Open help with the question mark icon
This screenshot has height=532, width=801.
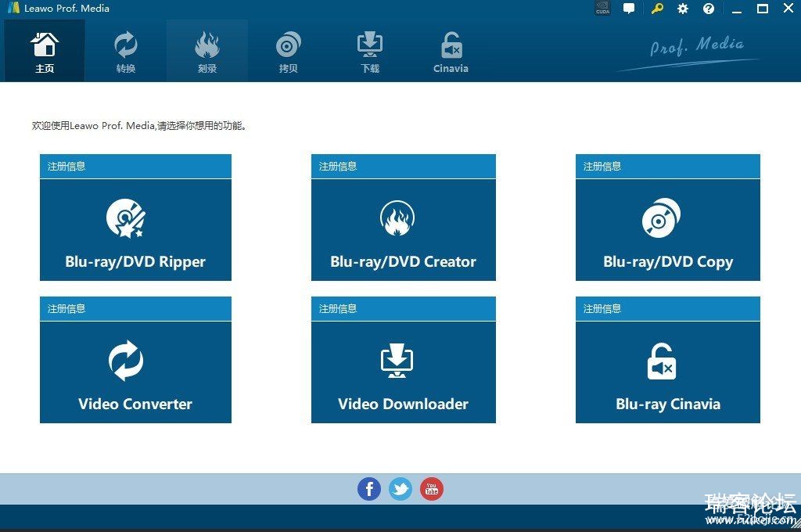[709, 9]
